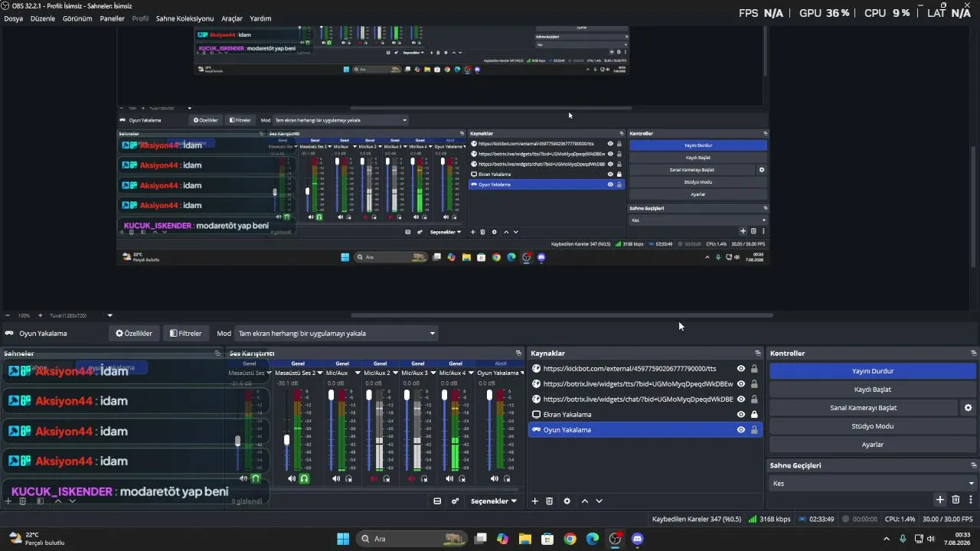Open the Görünüm menu
The height and width of the screenshot is (551, 980).
pyautogui.click(x=77, y=18)
